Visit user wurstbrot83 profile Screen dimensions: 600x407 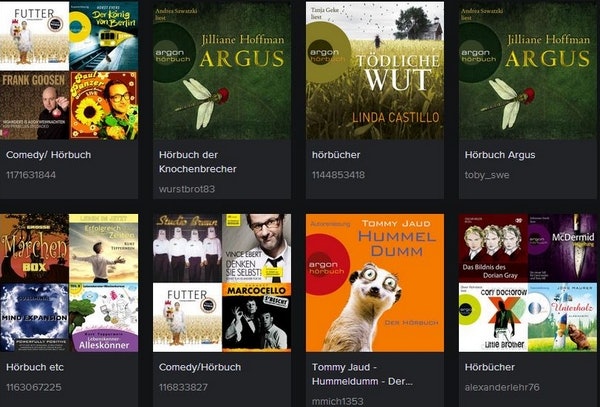(187, 189)
